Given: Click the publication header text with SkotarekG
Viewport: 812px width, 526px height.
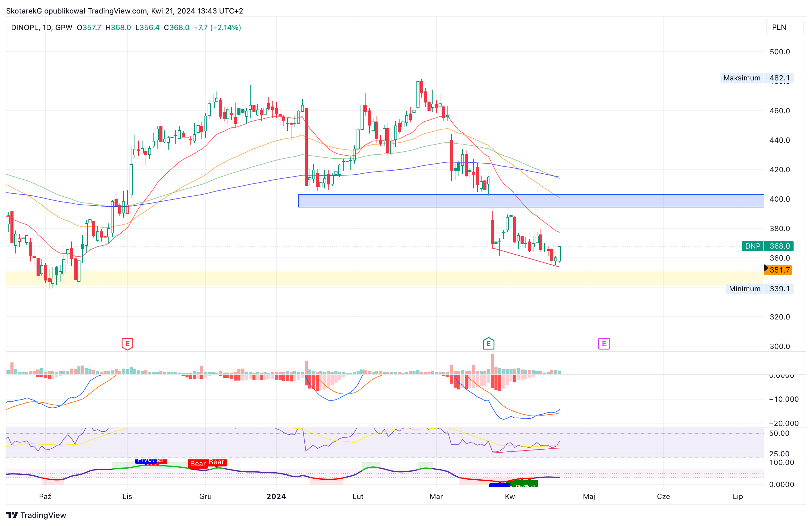Looking at the screenshot, I should [x=124, y=11].
